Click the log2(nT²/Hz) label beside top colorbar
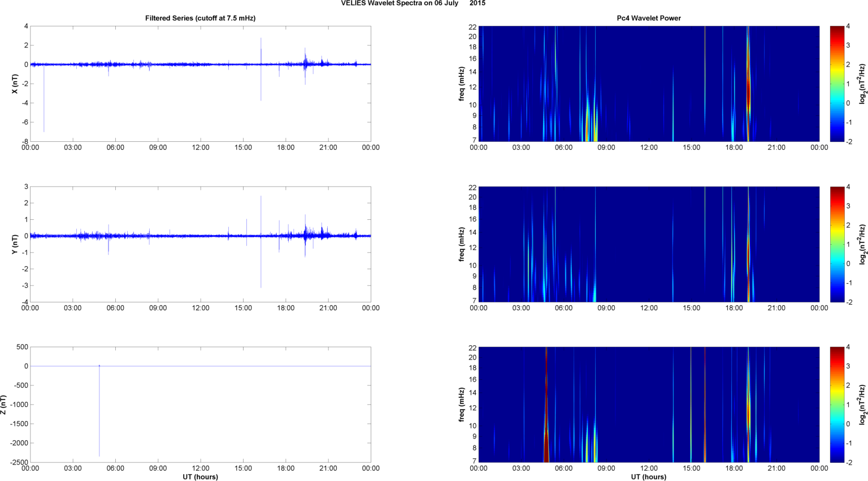The height and width of the screenshot is (481, 868). [x=862, y=84]
